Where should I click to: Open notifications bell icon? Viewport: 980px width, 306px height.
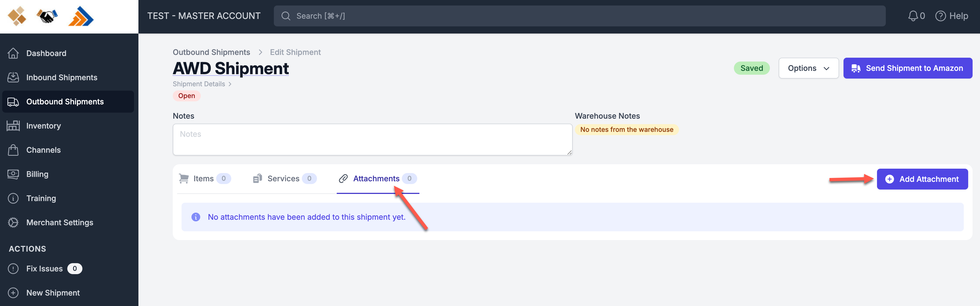[913, 16]
